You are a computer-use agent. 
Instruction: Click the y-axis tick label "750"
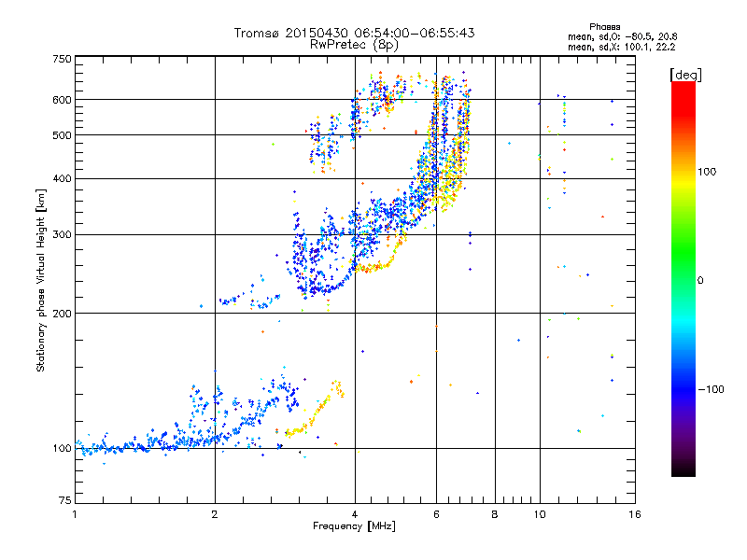pyautogui.click(x=62, y=59)
